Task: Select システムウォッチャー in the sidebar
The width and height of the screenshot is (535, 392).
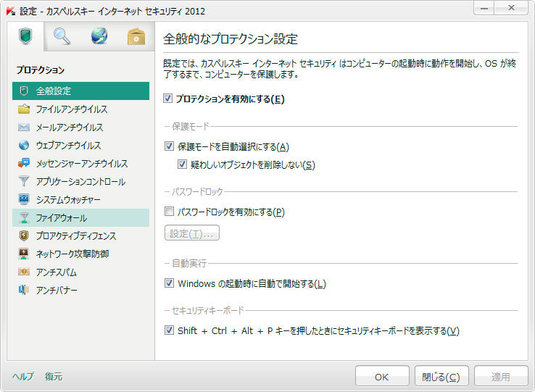Action: tap(68, 200)
